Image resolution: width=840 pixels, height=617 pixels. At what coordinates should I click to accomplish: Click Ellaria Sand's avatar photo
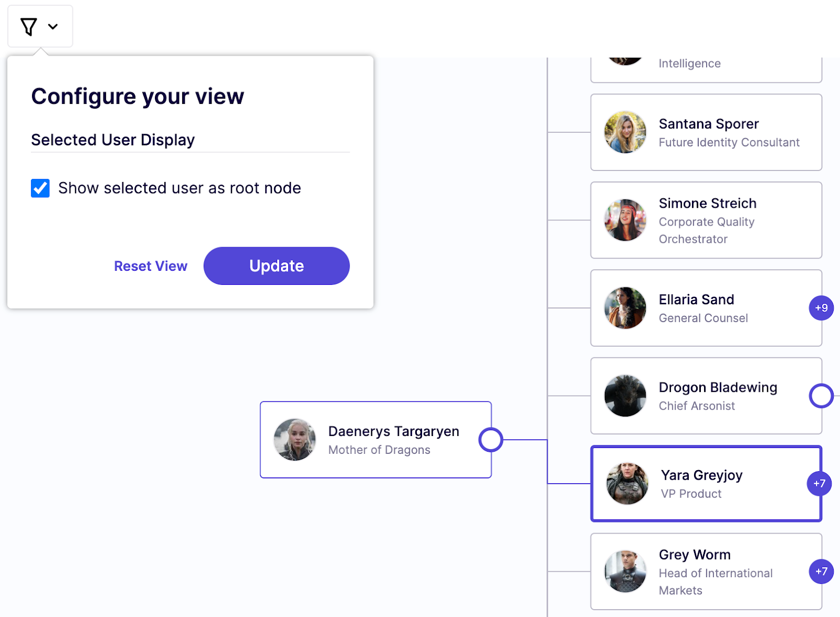[x=625, y=308]
